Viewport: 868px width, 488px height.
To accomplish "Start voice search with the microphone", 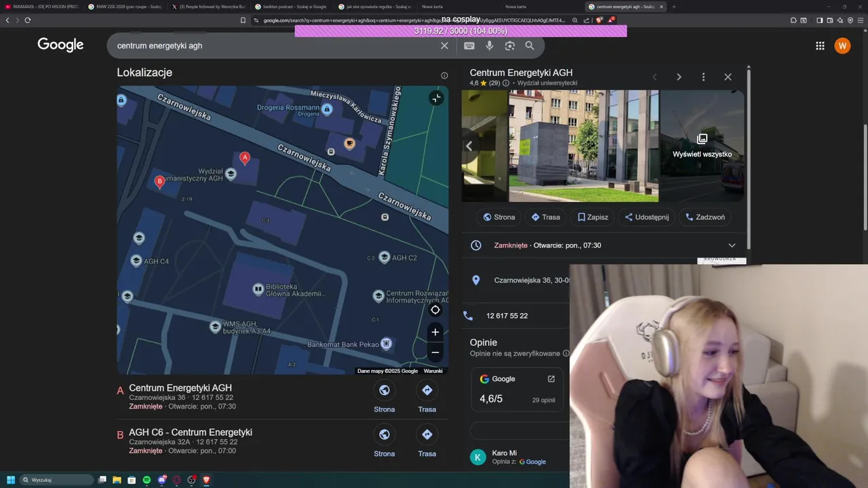I will (x=490, y=45).
